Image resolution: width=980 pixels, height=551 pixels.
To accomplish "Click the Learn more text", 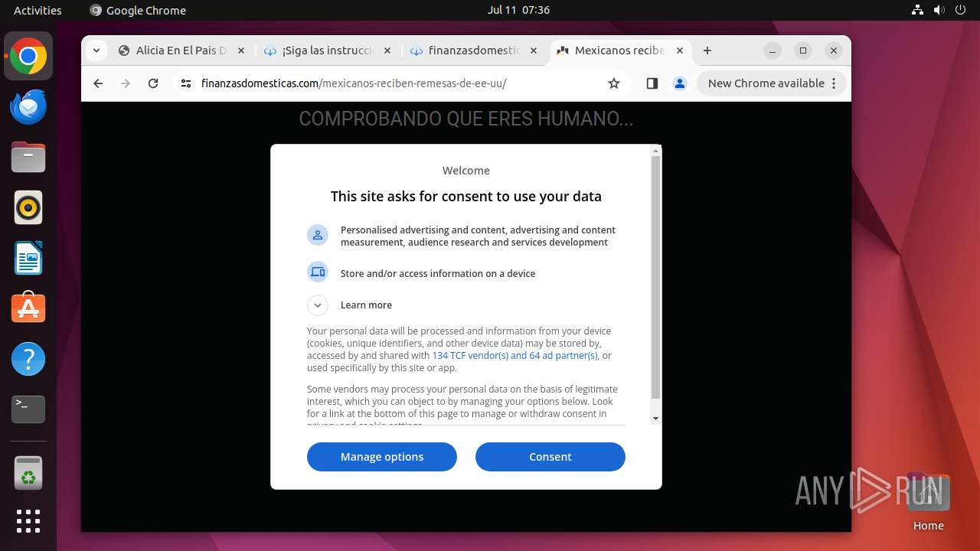I will 366,305.
